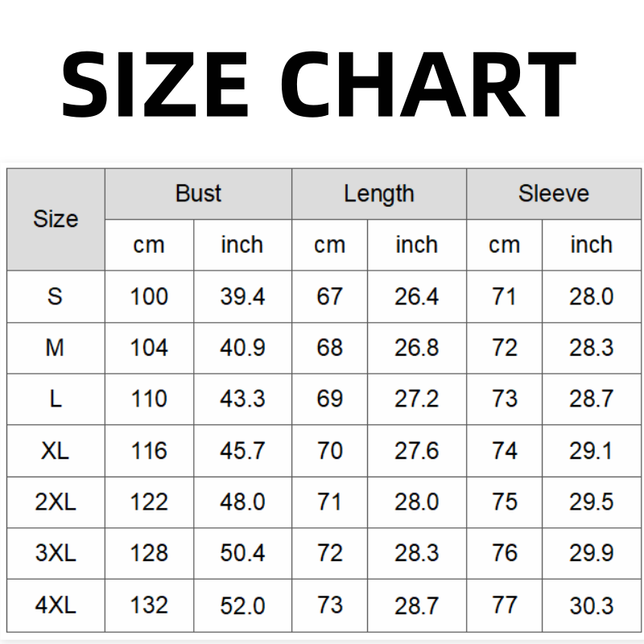Click length cm value 67
Image resolution: width=644 pixels, height=644 pixels.
[x=329, y=296]
